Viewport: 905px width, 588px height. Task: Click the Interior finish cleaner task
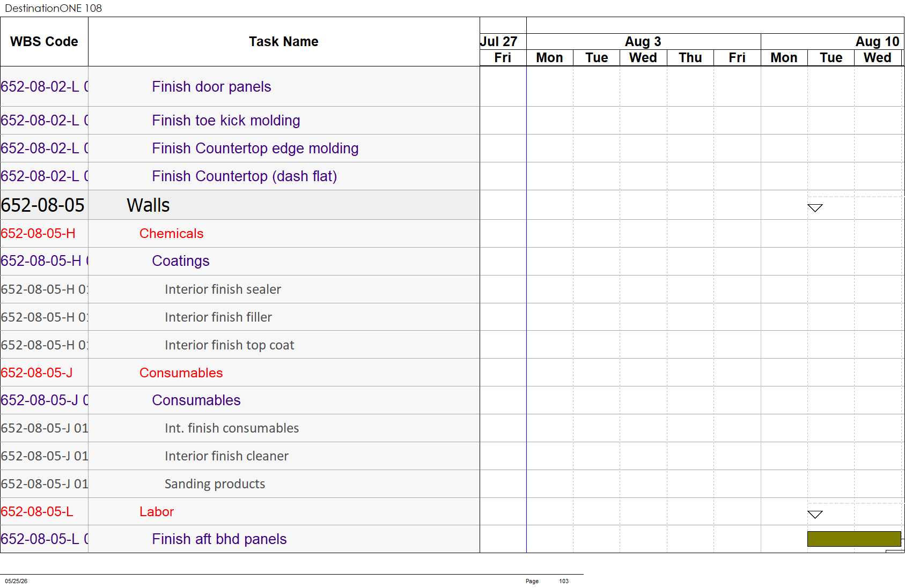click(x=226, y=456)
